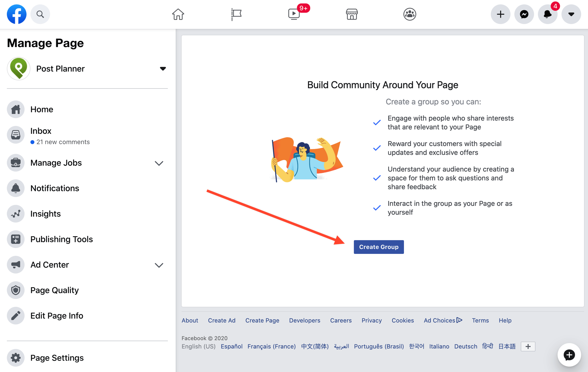
Task: Expand the Post Planner page switcher arrow
Action: coord(163,69)
